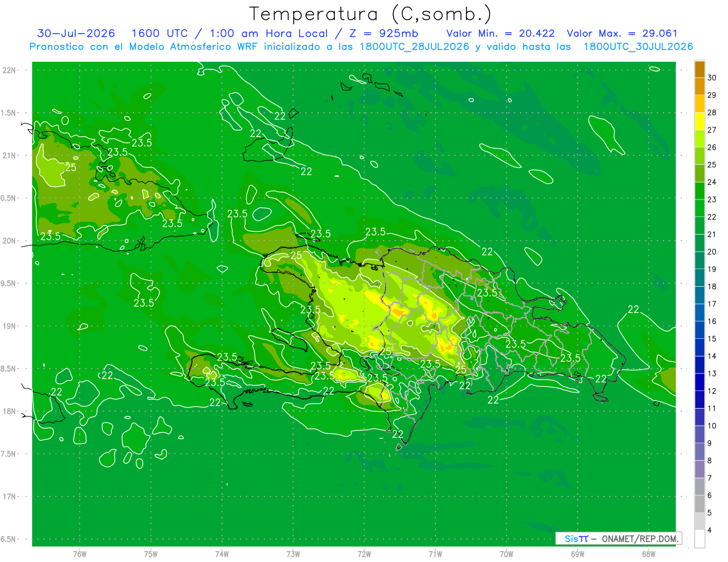Click the dark orange swatch above legend value 30
The height and width of the screenshot is (562, 728).
[699, 69]
